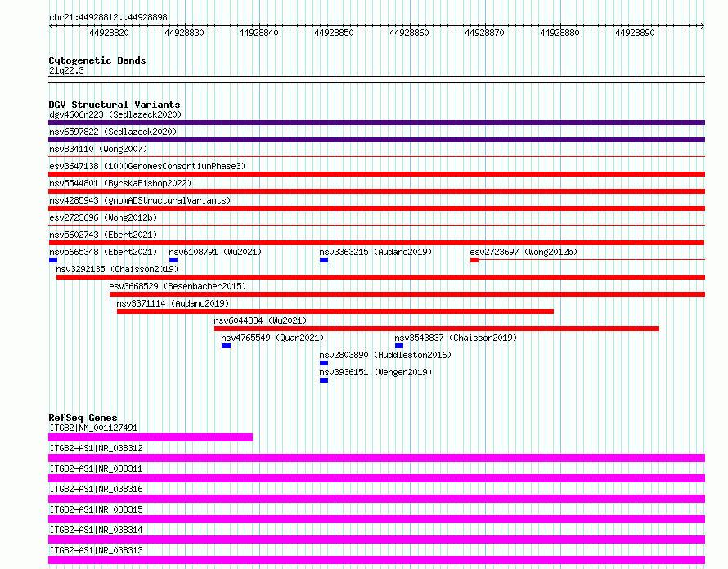Click the red nsv5544801 variant bar
728x569 pixels.
[376, 191]
